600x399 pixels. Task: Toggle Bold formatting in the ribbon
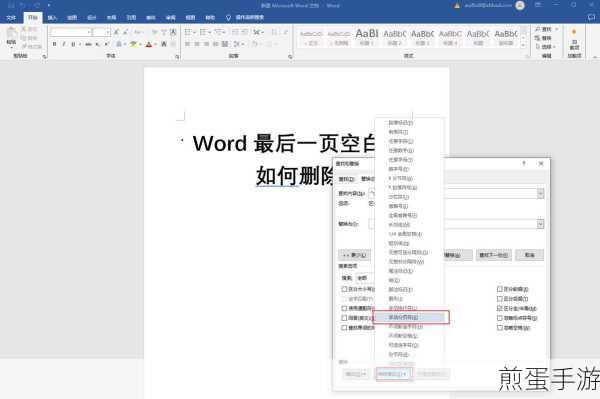pyautogui.click(x=55, y=44)
